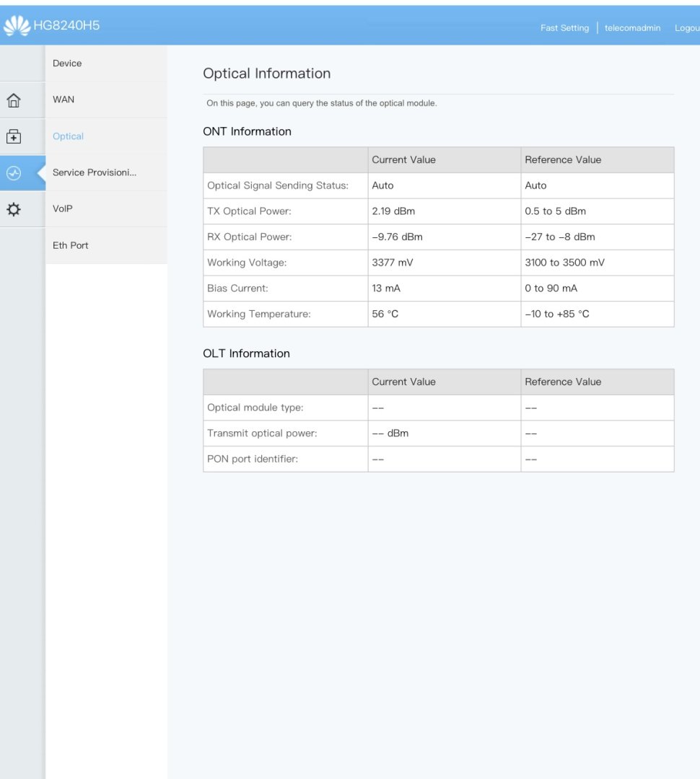
Task: Click ONT table Current Value header
Action: pos(403,160)
